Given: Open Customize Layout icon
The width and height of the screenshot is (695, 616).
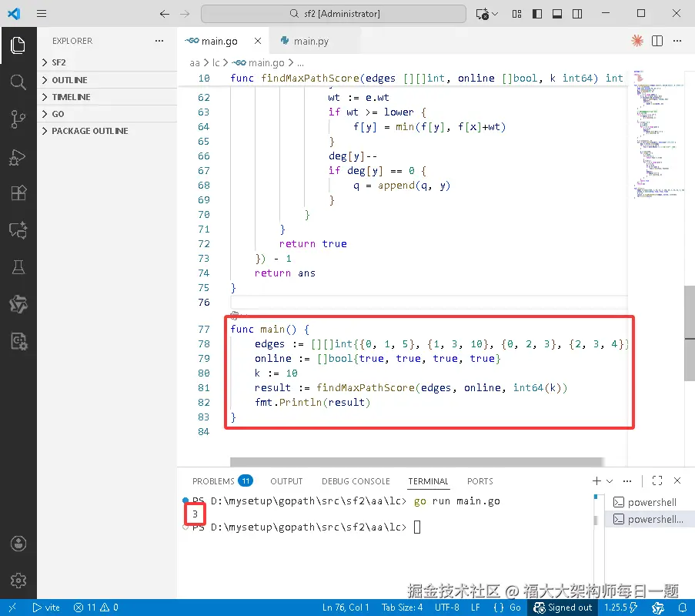Looking at the screenshot, I should pyautogui.click(x=516, y=14).
